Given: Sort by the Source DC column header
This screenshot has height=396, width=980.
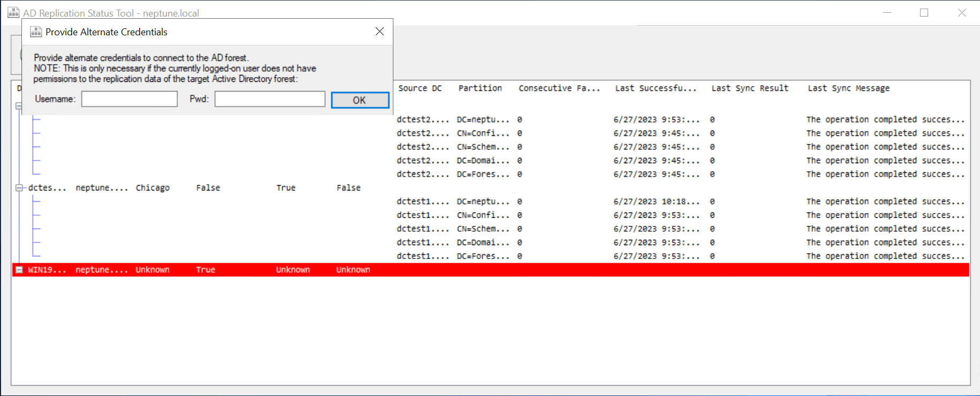Looking at the screenshot, I should click(420, 88).
